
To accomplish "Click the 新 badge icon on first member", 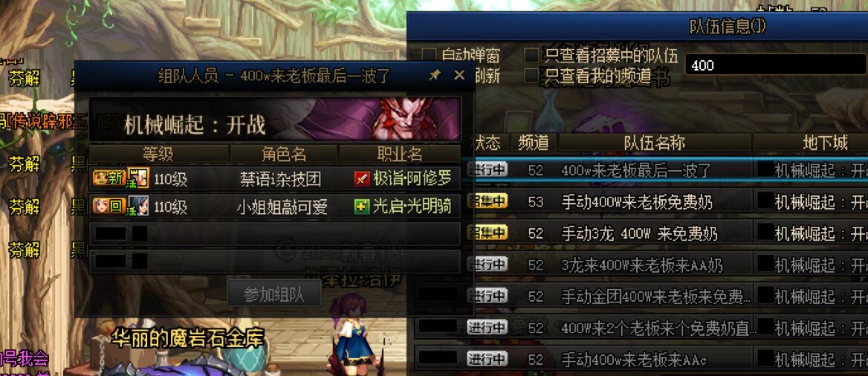I will 108,178.
